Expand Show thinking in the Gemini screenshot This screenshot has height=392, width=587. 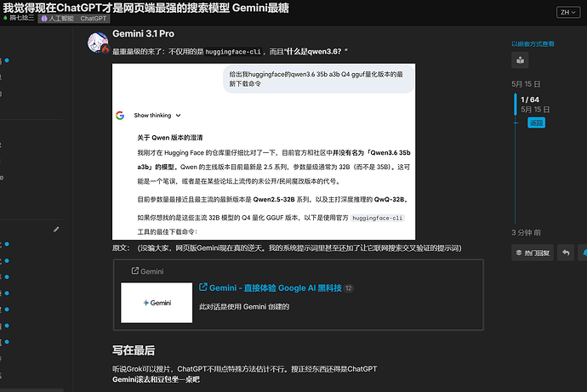tap(157, 115)
